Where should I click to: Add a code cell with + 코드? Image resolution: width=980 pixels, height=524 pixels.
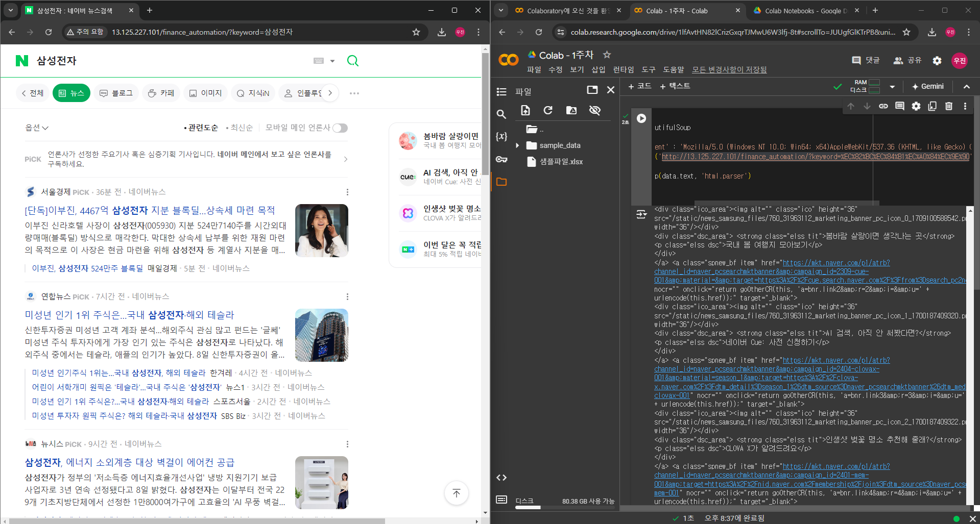tap(640, 86)
